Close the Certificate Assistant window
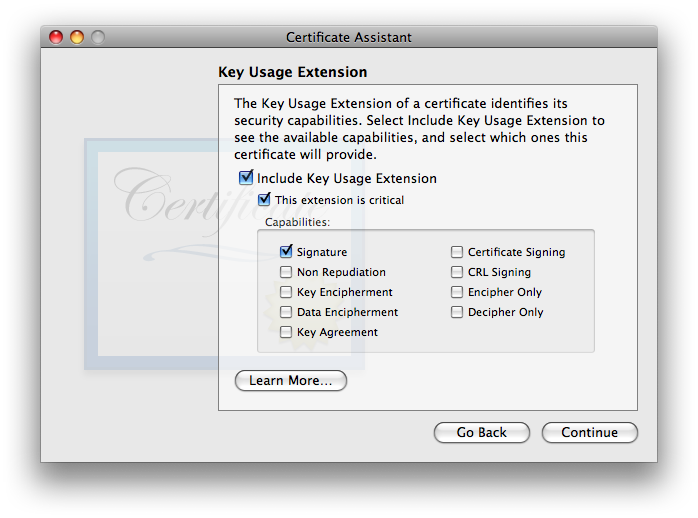 (x=56, y=37)
